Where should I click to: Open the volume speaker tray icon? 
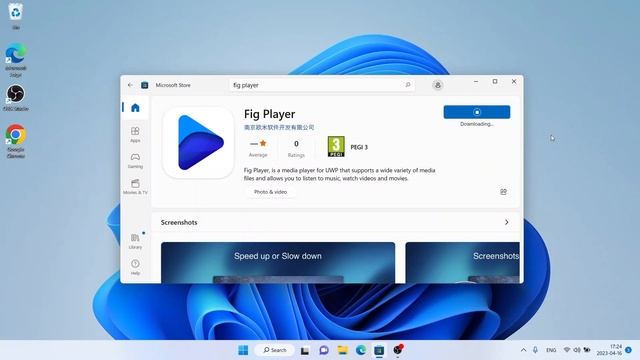point(577,350)
